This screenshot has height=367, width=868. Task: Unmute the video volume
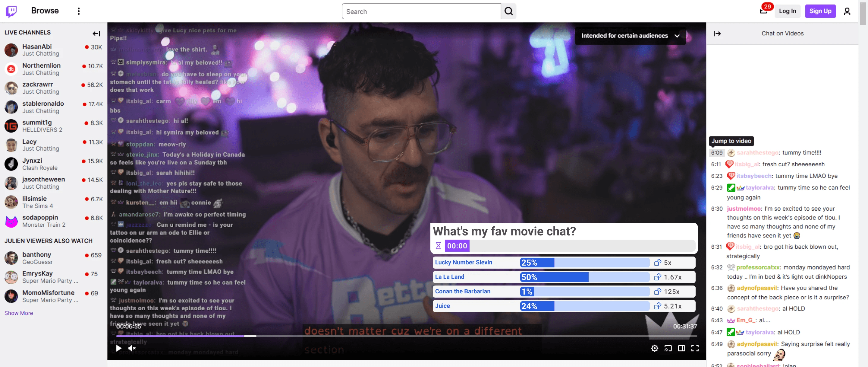click(132, 348)
